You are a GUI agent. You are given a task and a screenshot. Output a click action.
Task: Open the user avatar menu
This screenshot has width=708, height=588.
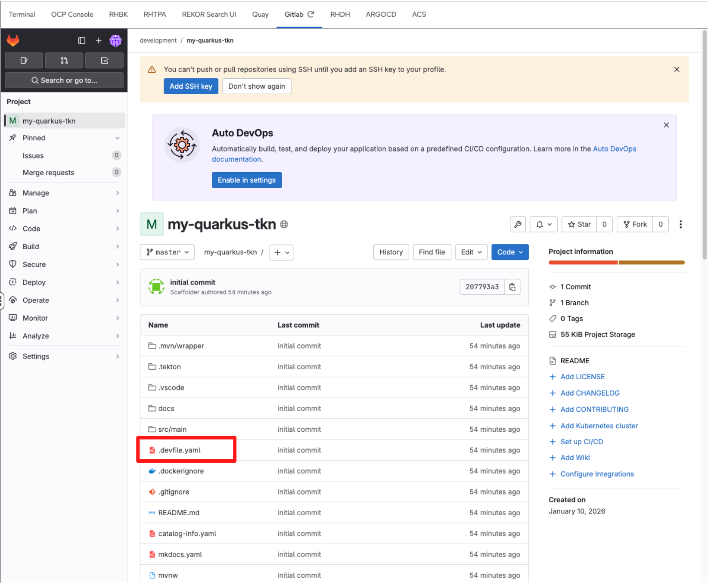(x=115, y=40)
